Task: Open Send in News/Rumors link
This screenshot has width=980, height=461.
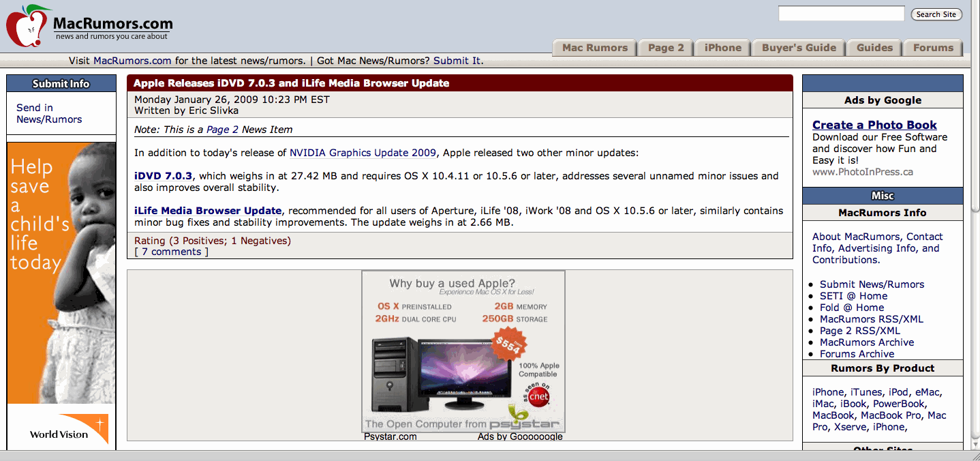Action: click(x=49, y=113)
